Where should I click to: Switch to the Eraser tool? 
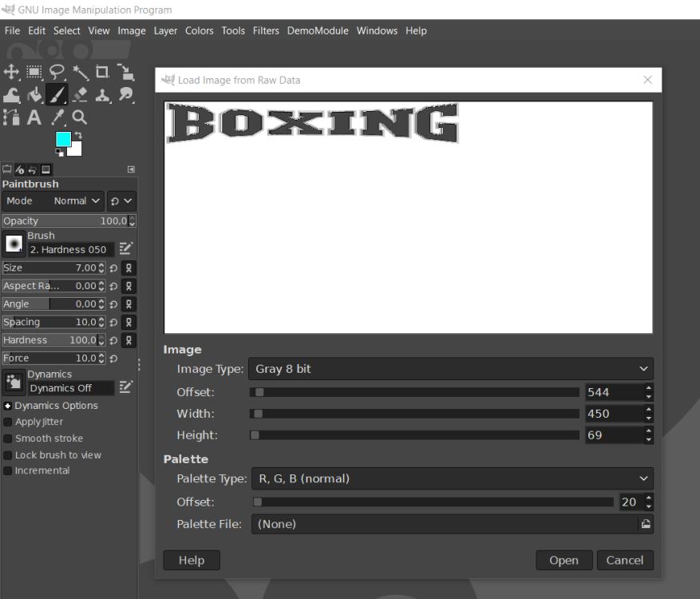coord(80,95)
